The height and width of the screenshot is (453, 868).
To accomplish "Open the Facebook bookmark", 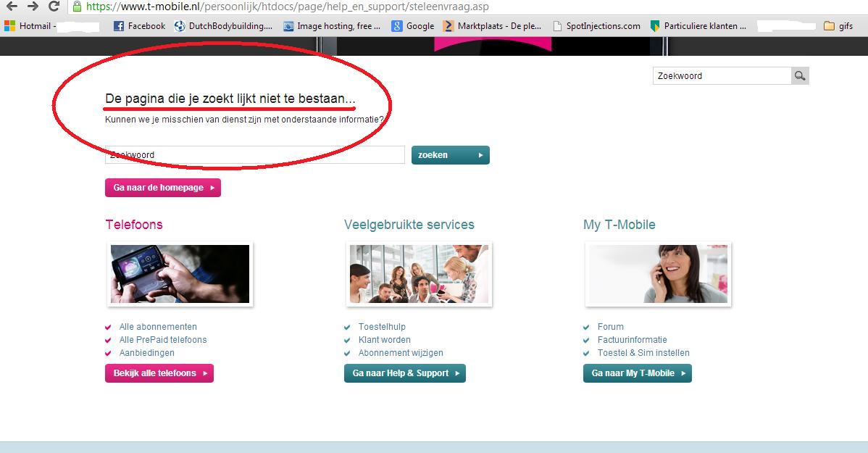I will pyautogui.click(x=140, y=26).
